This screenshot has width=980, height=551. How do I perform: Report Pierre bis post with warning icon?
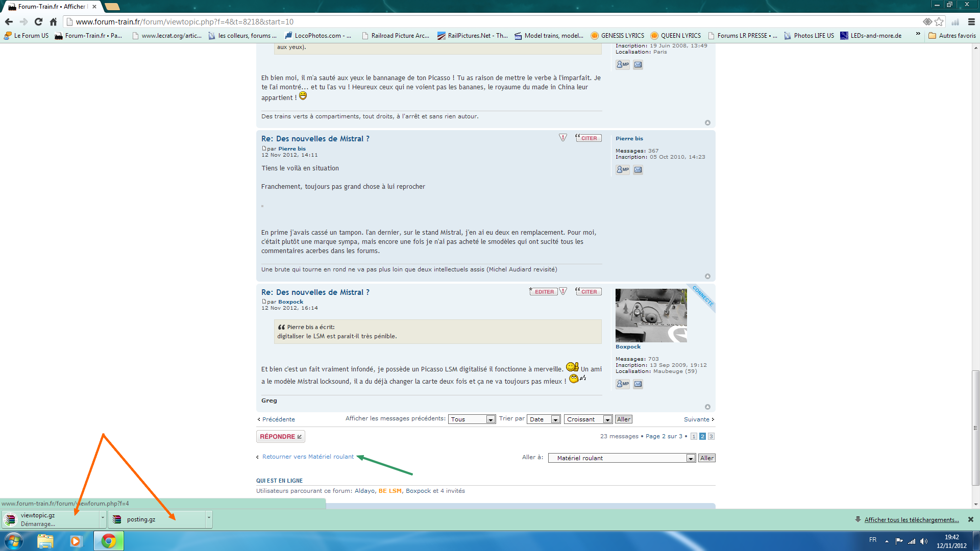point(563,138)
